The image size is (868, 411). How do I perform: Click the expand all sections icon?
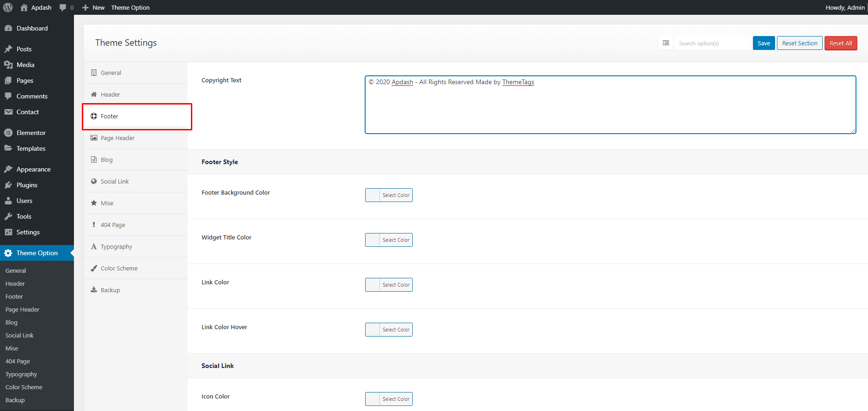point(666,43)
